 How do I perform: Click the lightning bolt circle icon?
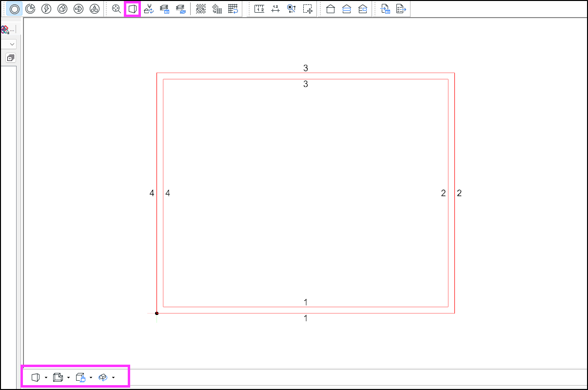(46, 9)
